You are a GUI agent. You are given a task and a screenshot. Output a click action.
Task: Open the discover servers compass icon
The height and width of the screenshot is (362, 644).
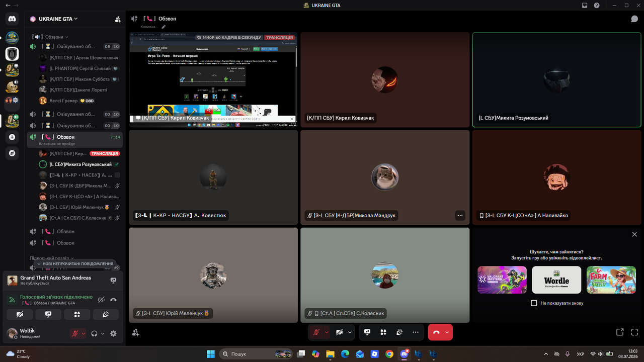[x=12, y=153]
